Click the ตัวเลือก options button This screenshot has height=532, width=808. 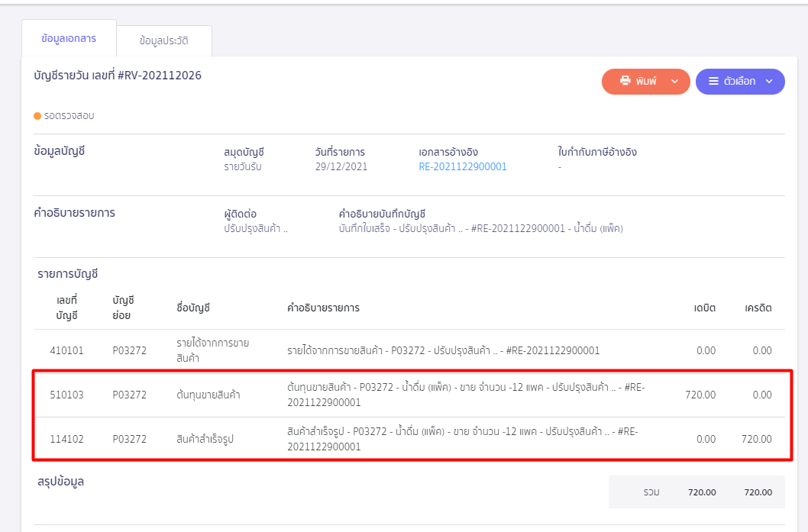tap(740, 82)
